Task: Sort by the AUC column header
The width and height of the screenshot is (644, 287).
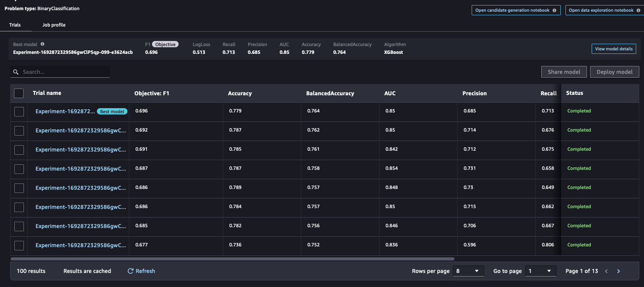Action: point(390,93)
